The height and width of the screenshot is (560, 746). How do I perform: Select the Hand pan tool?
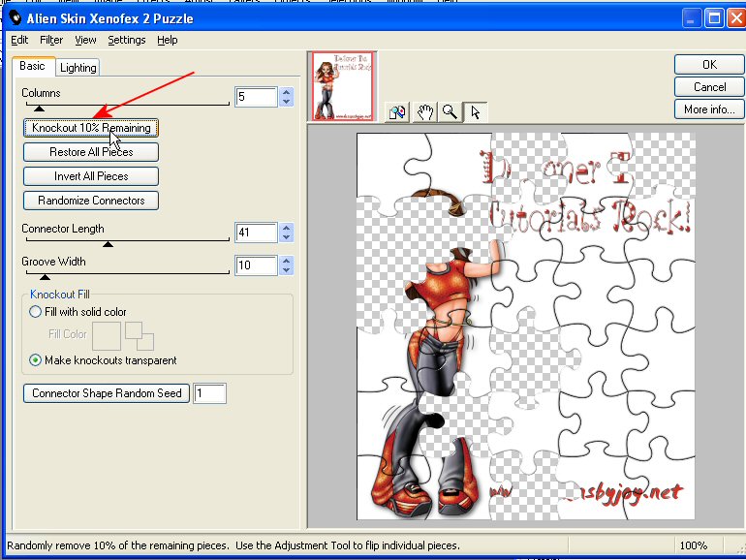(x=425, y=112)
